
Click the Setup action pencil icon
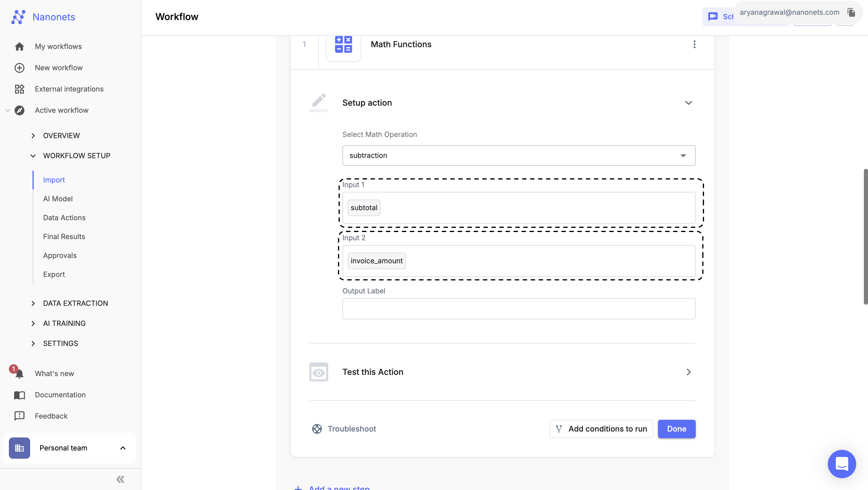(x=318, y=102)
